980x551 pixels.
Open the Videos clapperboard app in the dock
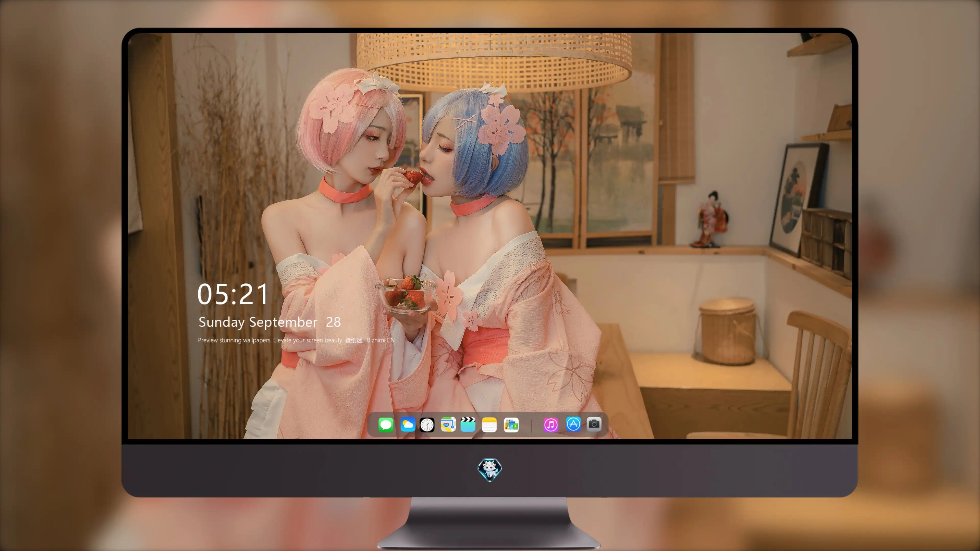click(x=468, y=424)
